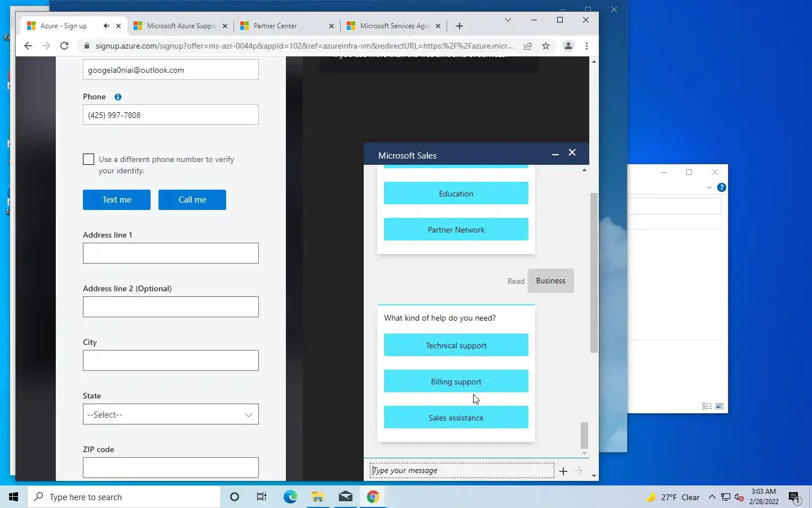Click the Address line 2 field
The image size is (812, 508).
tap(171, 306)
